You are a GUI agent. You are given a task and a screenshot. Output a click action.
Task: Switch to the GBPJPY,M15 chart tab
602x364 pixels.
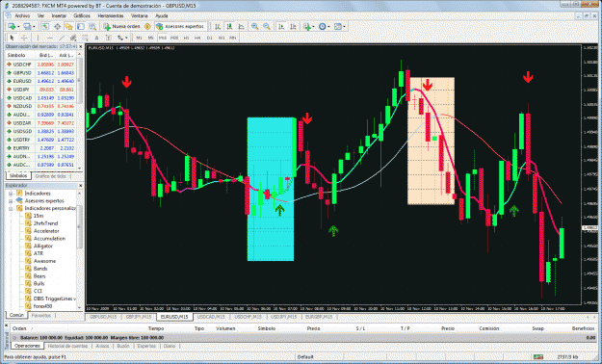(139, 317)
